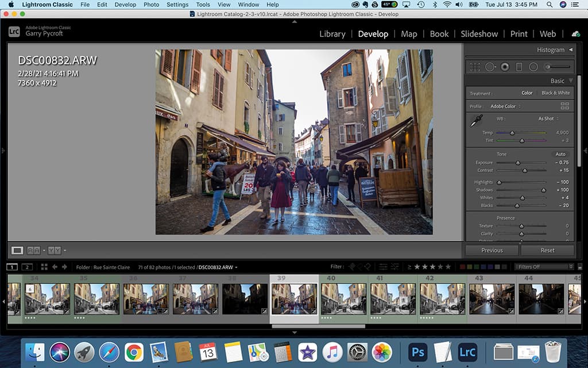Open the cloud sync status icon

(x=575, y=34)
